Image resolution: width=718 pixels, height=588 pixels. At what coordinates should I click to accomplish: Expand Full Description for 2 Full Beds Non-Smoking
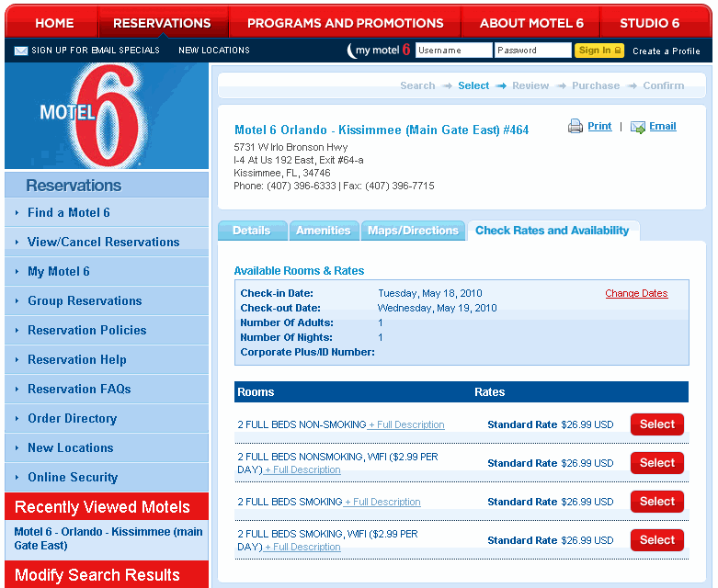coord(406,425)
